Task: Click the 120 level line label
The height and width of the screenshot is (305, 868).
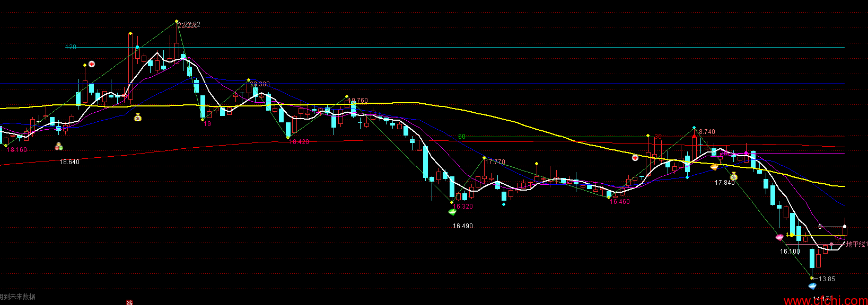Action: 71,47
